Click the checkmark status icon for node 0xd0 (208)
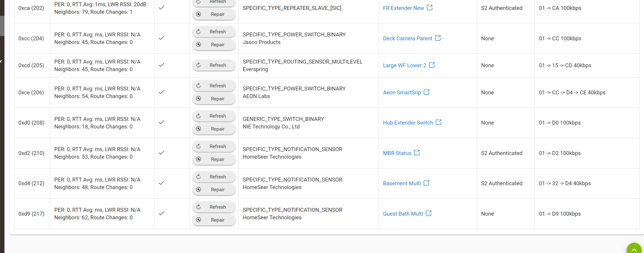644x253 pixels. (x=161, y=122)
